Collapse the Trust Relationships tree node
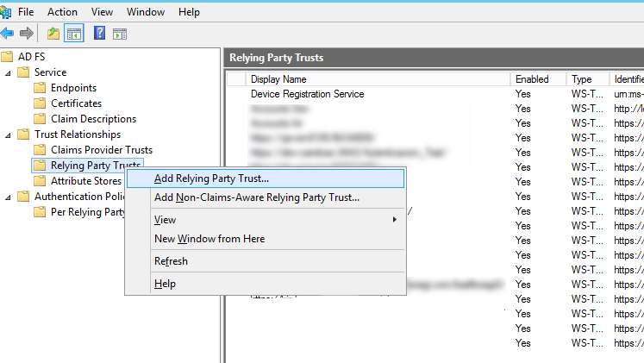Image resolution: width=644 pixels, height=363 pixels. (x=8, y=135)
